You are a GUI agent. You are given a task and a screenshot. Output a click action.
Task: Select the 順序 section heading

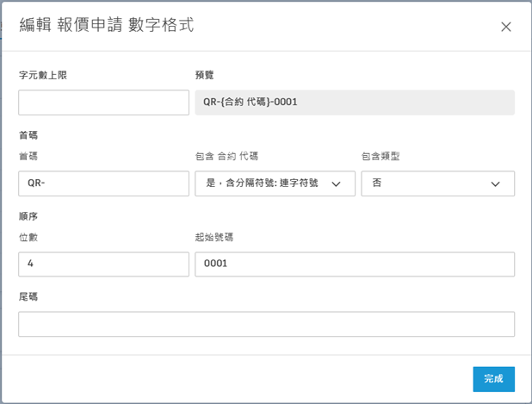(x=28, y=216)
